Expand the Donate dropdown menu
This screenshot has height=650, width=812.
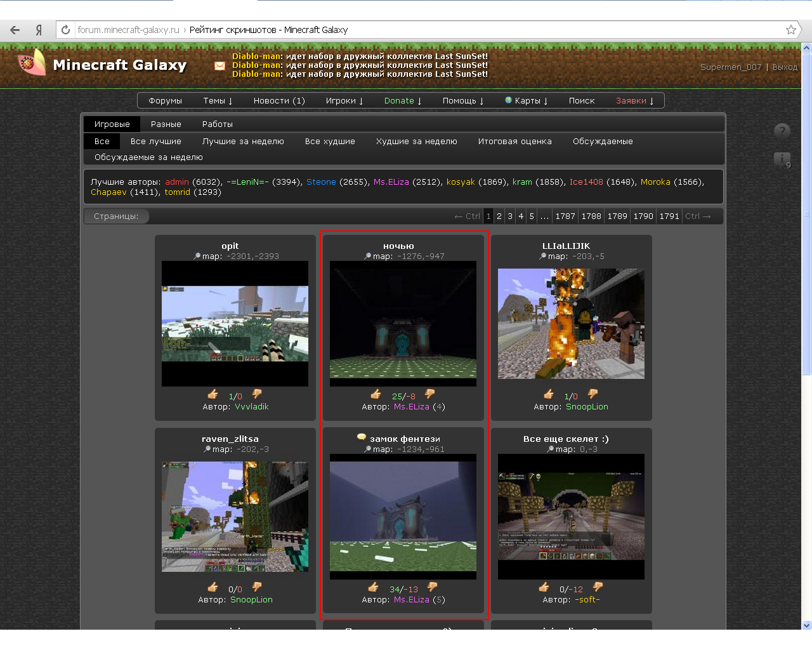pos(403,101)
